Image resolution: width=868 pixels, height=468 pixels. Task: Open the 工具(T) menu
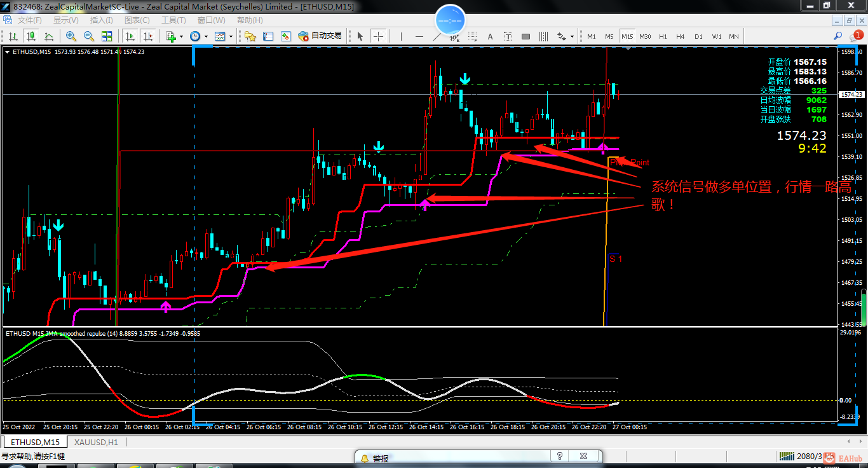point(173,20)
